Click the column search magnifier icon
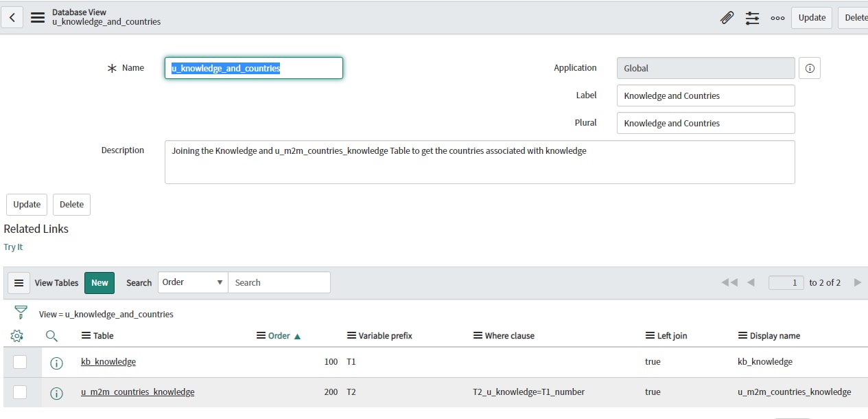 click(x=51, y=336)
